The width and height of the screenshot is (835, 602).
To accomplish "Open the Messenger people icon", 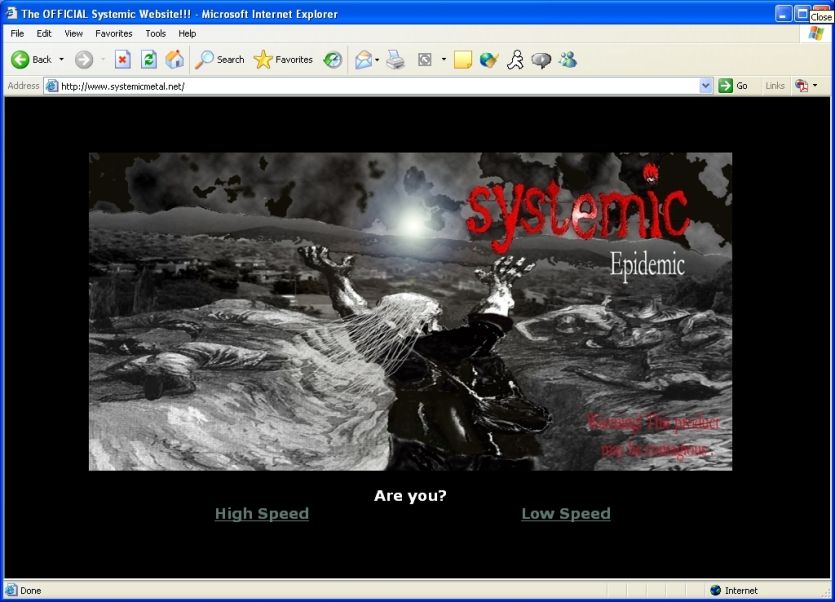I will coord(568,60).
